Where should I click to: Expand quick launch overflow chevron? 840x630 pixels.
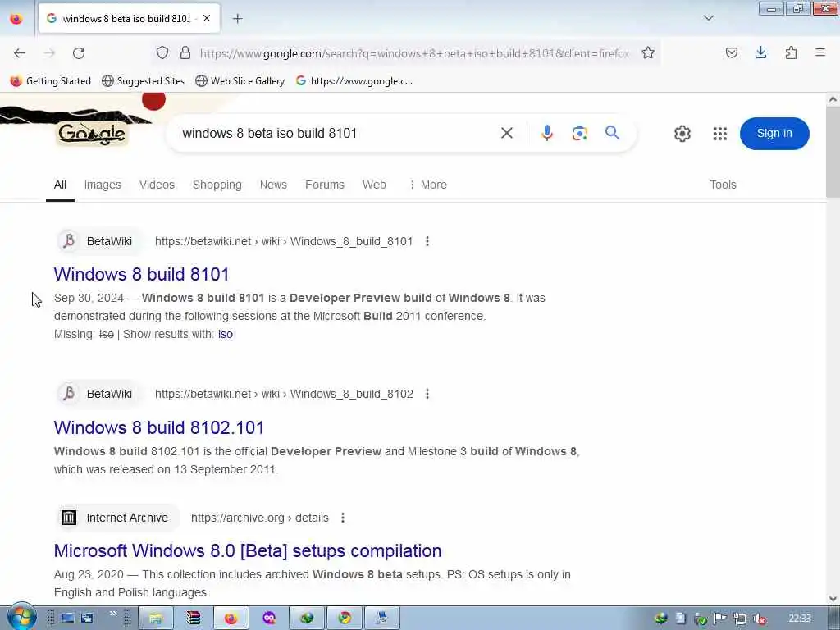coord(113,614)
